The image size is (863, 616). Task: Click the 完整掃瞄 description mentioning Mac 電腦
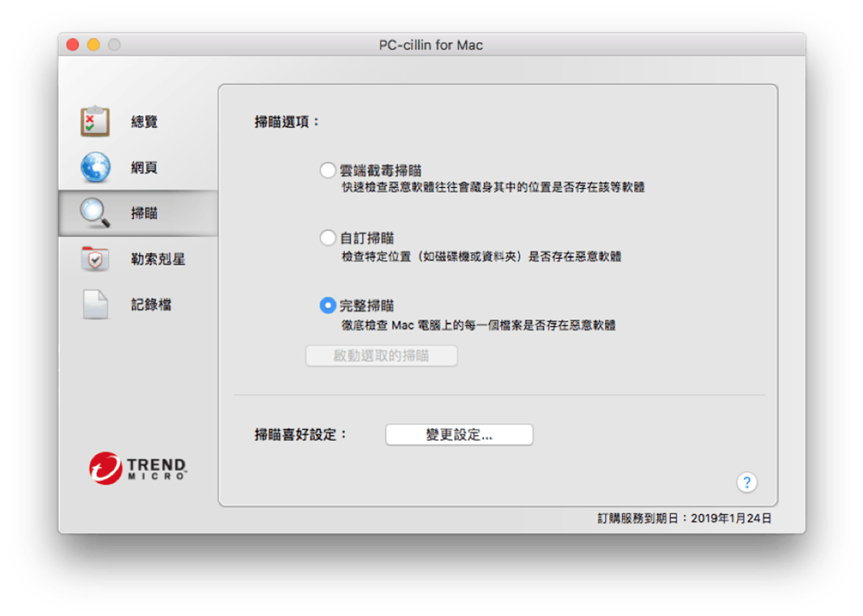tap(479, 325)
